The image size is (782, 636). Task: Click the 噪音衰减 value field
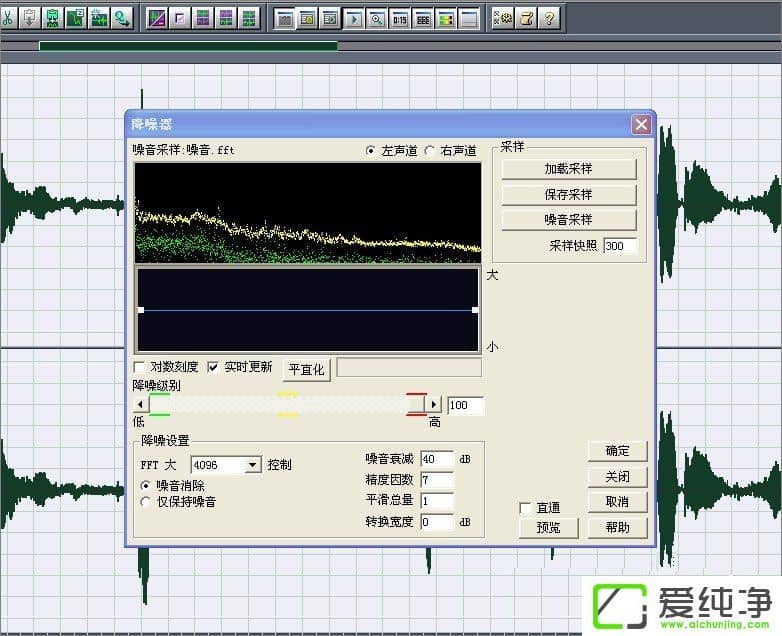tap(437, 459)
